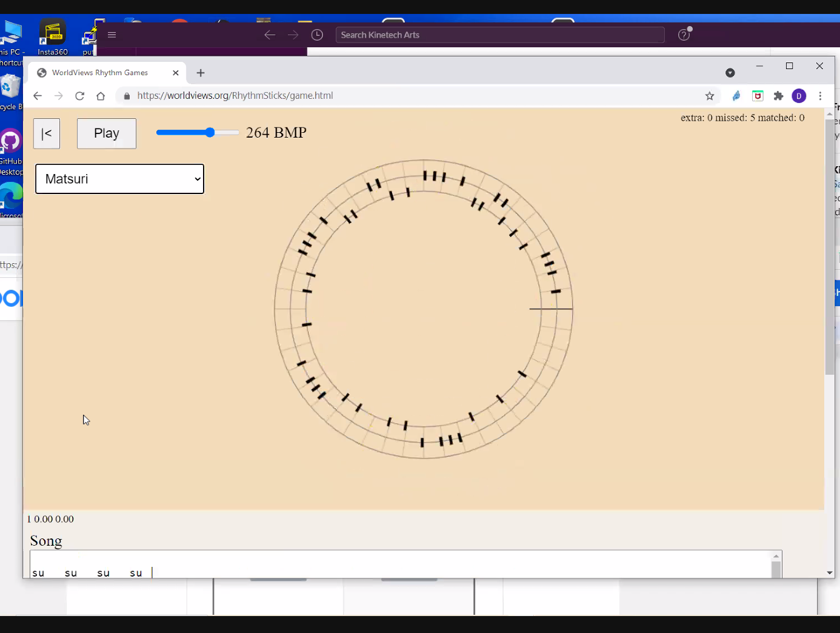
Task: Click inside the Song text area
Action: (x=400, y=564)
